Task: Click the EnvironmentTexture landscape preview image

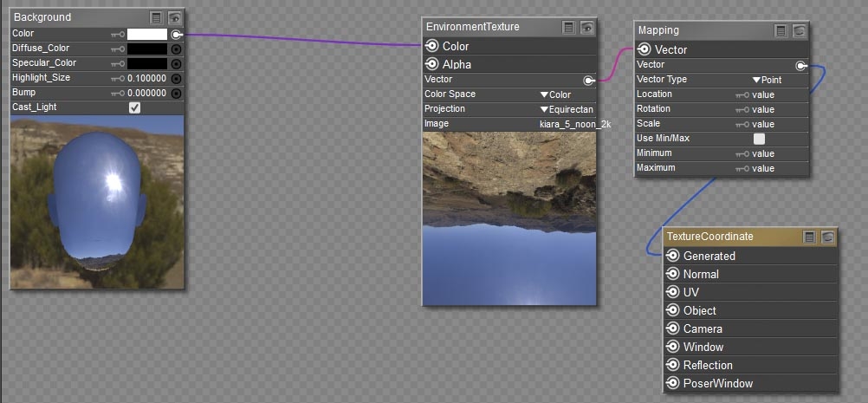Action: pos(509,218)
